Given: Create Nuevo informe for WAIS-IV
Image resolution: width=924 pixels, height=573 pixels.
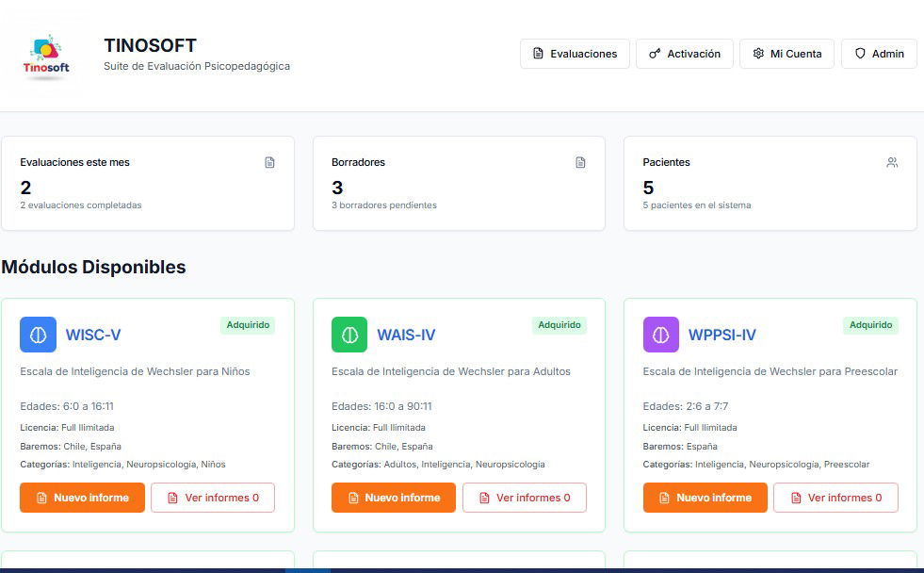Looking at the screenshot, I should (x=394, y=498).
